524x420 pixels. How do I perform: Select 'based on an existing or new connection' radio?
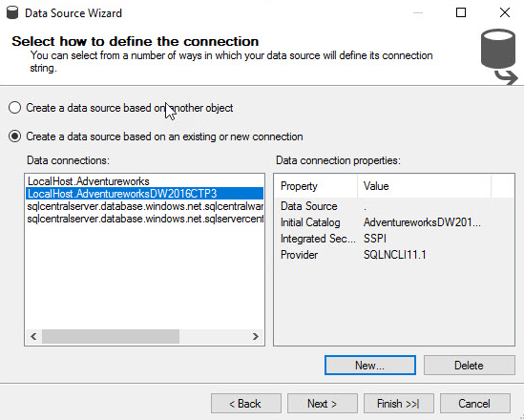point(14,136)
